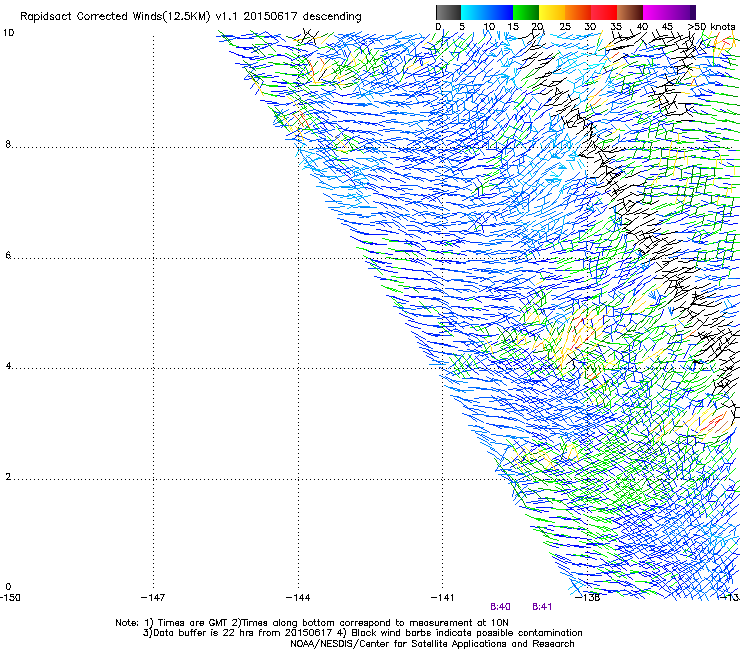Click the orange 25-30 knots legend segment
This screenshot has height=650, width=740.
tap(578, 12)
